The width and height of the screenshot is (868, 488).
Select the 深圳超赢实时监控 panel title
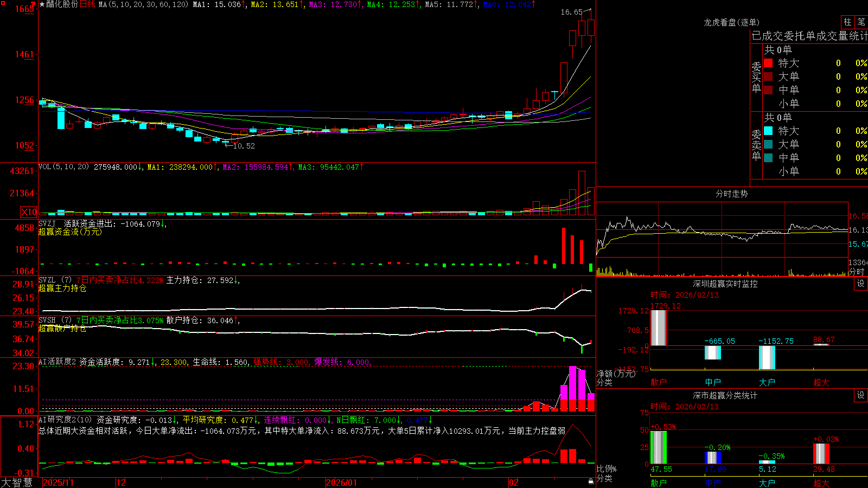[x=725, y=284]
